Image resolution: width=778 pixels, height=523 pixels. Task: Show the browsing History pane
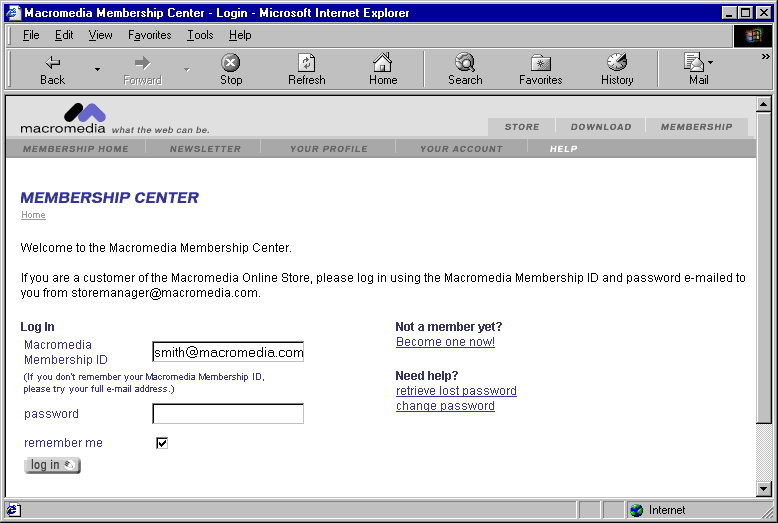[617, 70]
